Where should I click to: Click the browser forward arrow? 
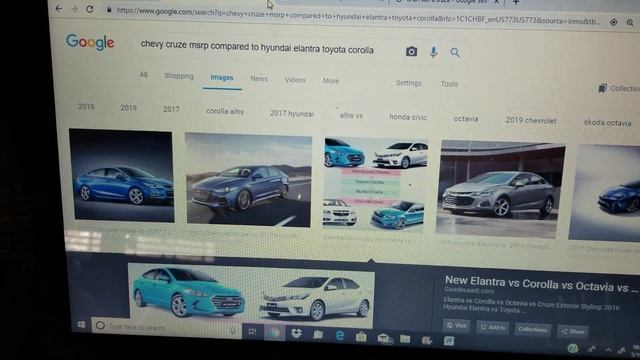(x=74, y=9)
